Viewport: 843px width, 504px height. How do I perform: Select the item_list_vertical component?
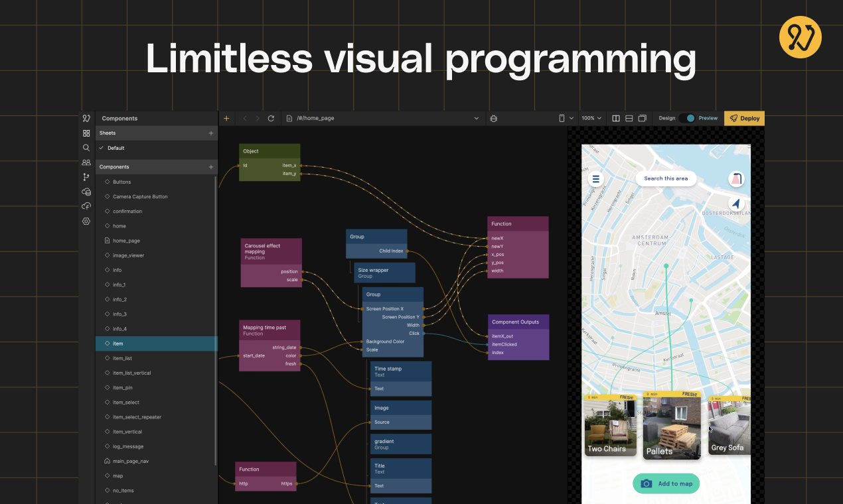[x=157, y=373]
